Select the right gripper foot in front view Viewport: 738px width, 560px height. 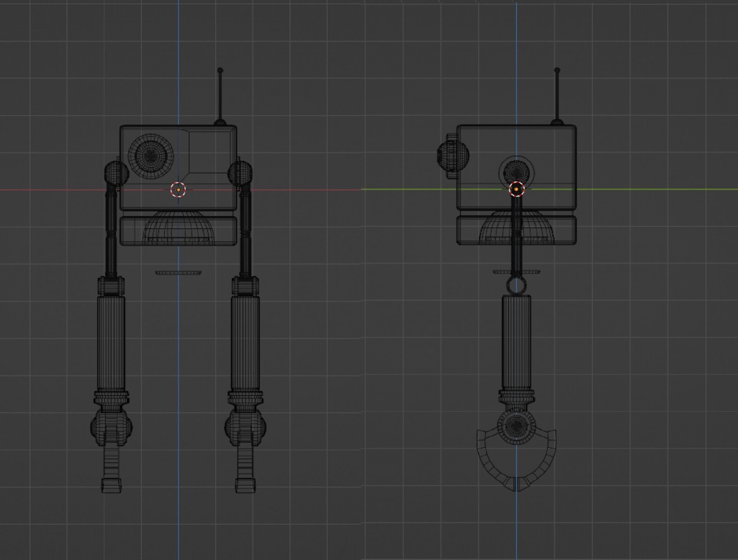pos(245,485)
